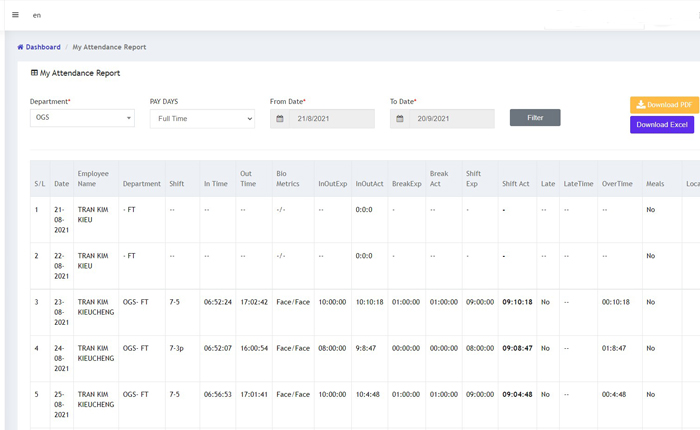
Task: Click the Filter button
Action: pos(535,117)
